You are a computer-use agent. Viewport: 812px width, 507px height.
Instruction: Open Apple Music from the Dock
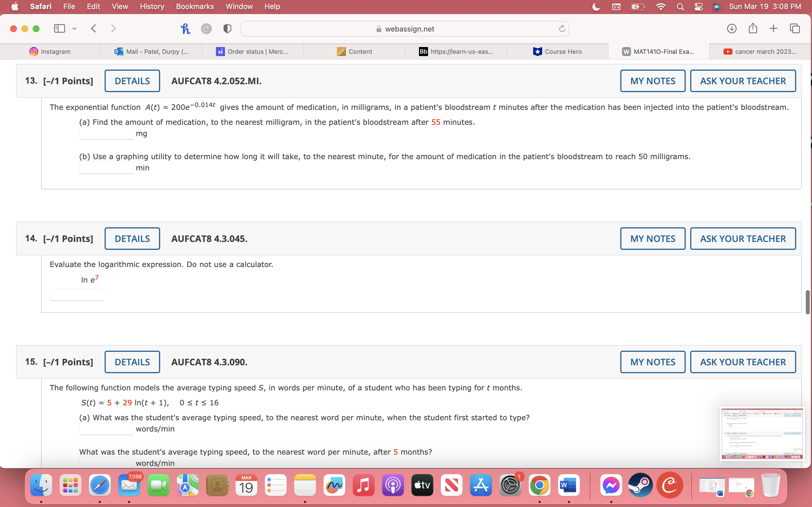[x=363, y=485]
